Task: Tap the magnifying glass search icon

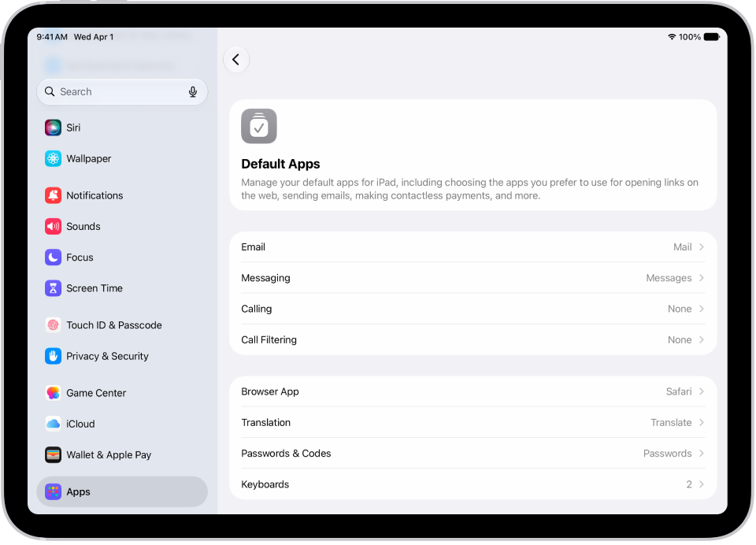Action: (x=50, y=91)
